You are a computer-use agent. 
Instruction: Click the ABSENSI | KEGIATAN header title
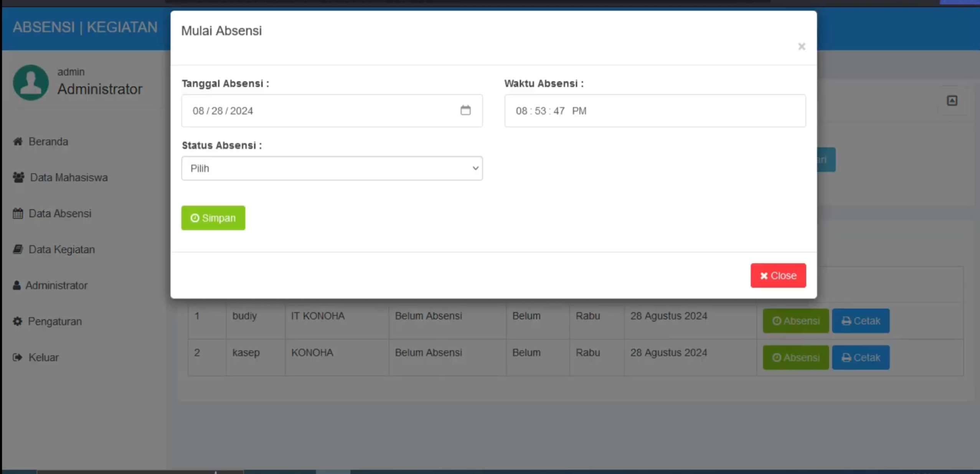pos(85,27)
